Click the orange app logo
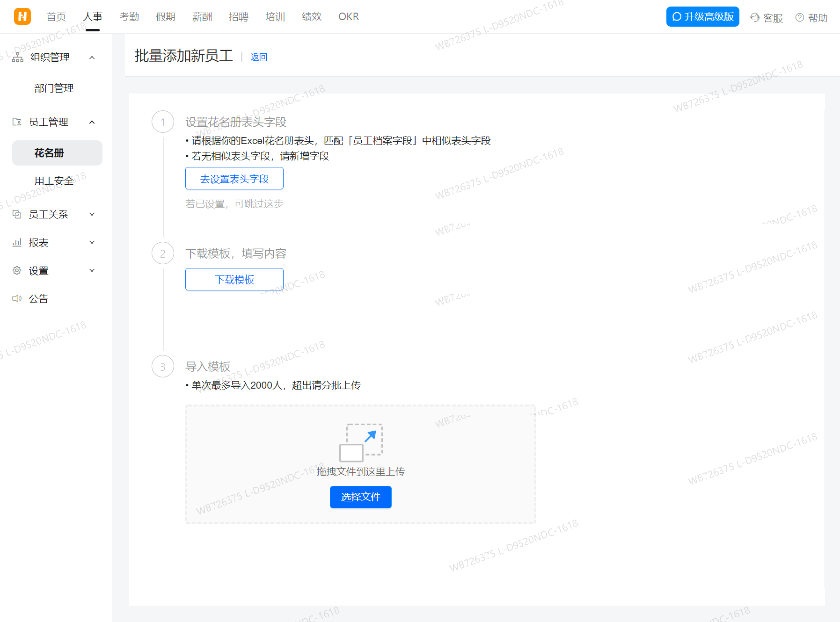This screenshot has width=840, height=622. point(22,16)
